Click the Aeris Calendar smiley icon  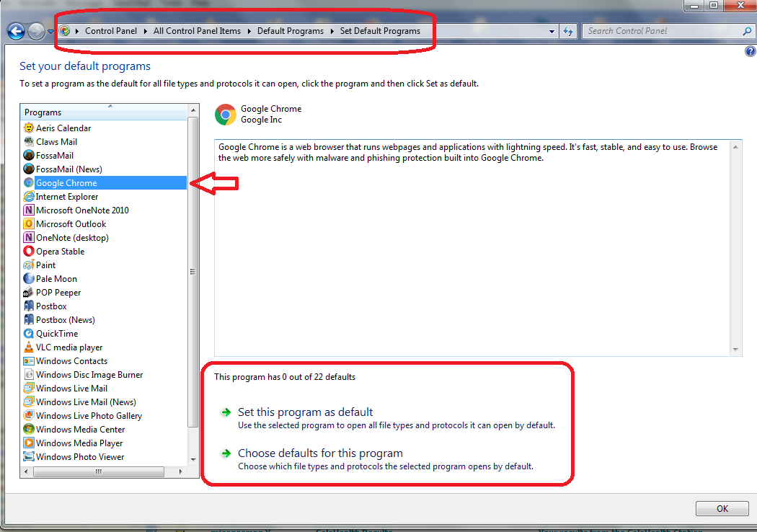(x=29, y=128)
